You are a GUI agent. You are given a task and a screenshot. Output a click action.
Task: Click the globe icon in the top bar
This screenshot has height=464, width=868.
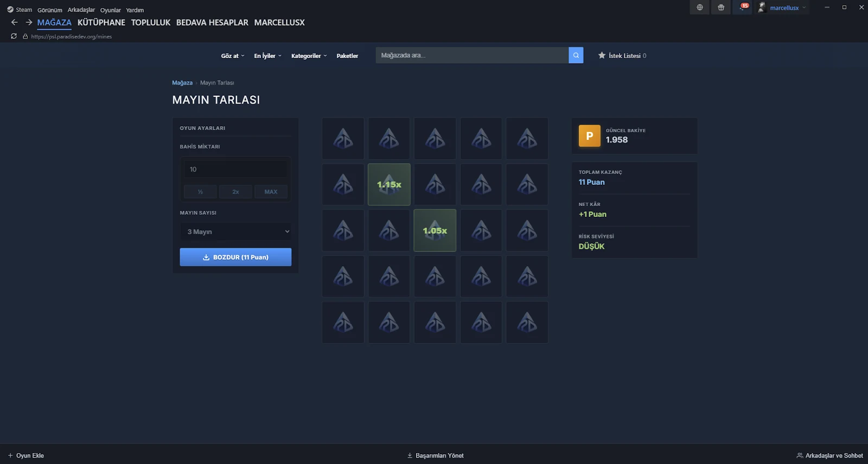[700, 8]
